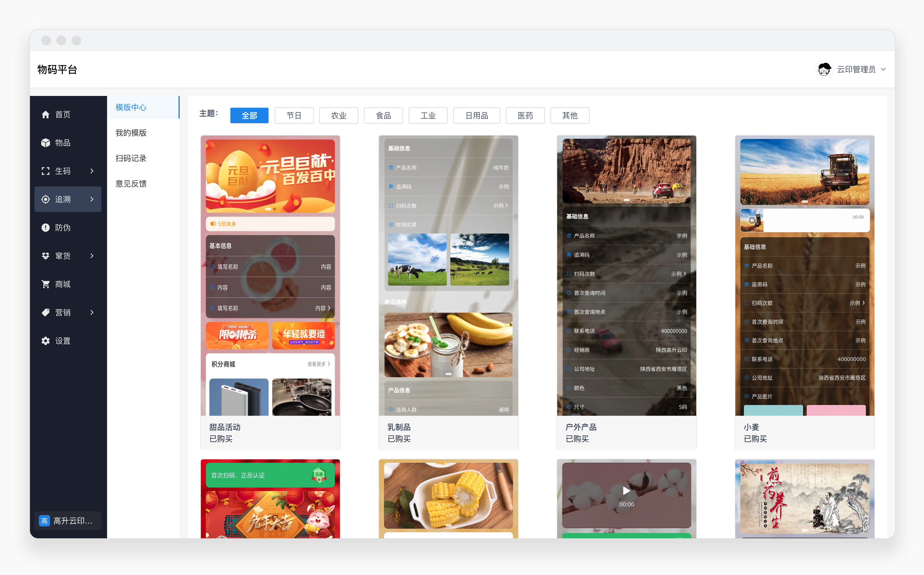Play the cotton video in the template
This screenshot has height=575, width=924.
[x=626, y=491]
